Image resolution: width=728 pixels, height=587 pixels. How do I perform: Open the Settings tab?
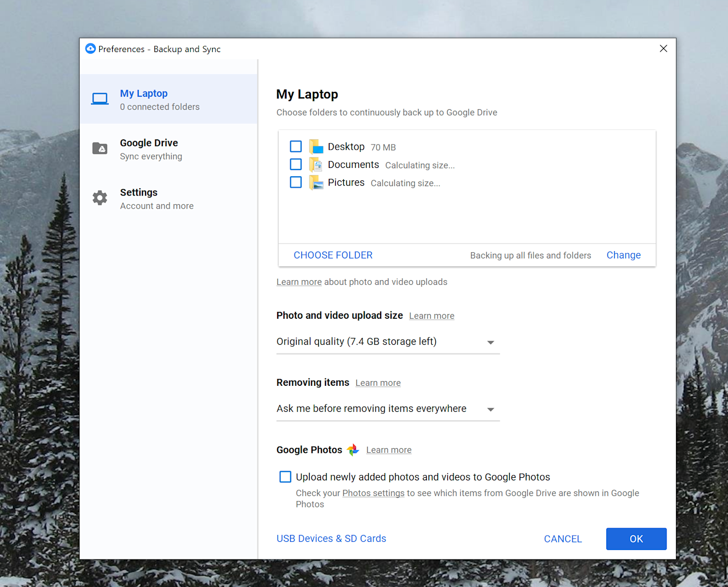(x=168, y=199)
